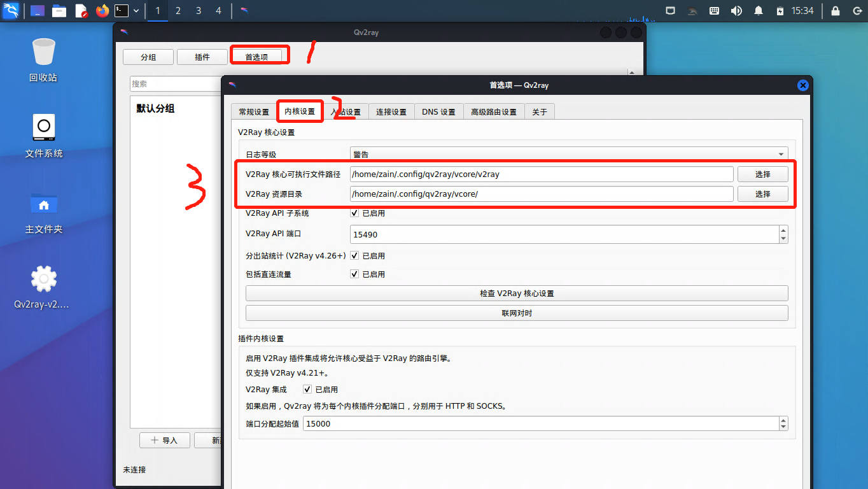Click the 导入 import button
868x489 pixels.
(x=164, y=440)
